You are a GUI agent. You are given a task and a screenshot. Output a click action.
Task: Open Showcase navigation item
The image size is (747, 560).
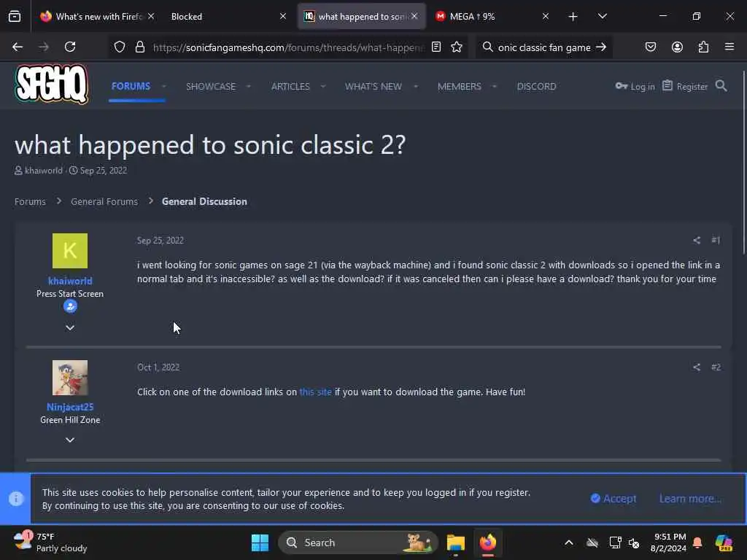point(211,87)
